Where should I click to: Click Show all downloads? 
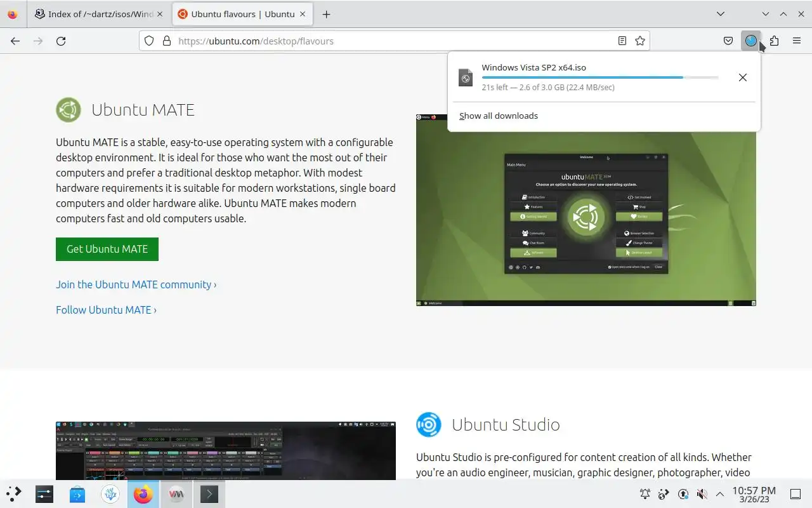[499, 116]
